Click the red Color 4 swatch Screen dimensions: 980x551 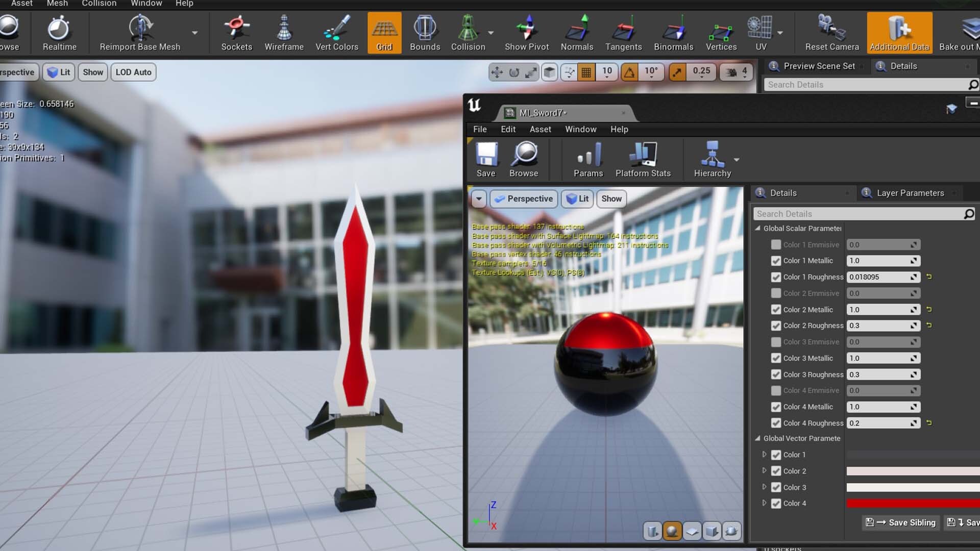[x=913, y=504]
